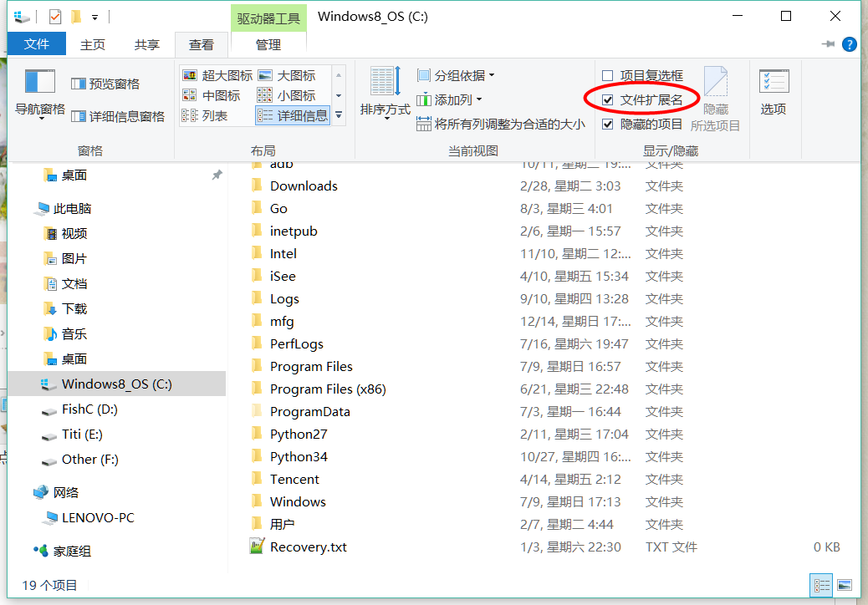Select Extra large icons (超大图标) layout
868x605 pixels.
click(x=217, y=76)
